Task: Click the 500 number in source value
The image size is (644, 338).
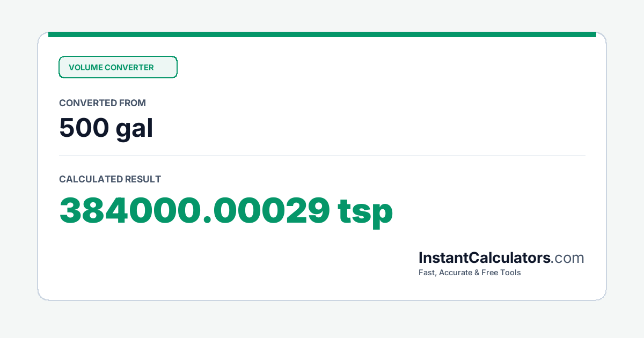Action: tap(84, 128)
